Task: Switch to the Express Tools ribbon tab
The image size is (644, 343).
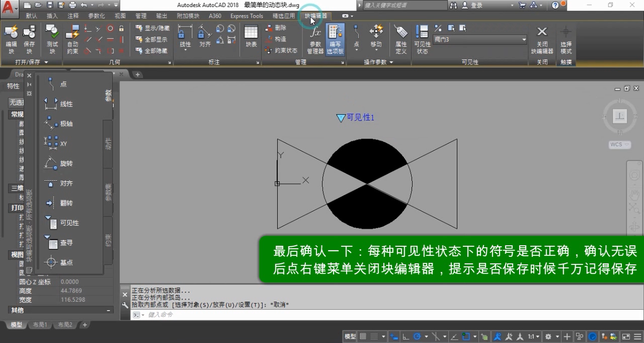Action: (x=247, y=16)
